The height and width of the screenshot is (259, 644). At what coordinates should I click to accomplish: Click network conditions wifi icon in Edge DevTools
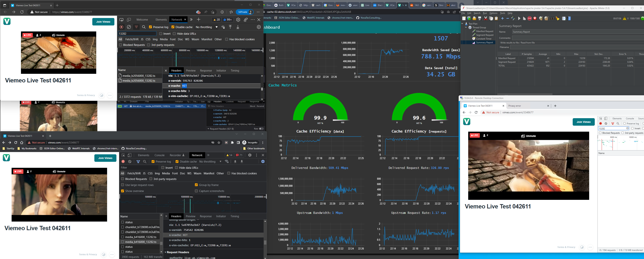click(223, 27)
